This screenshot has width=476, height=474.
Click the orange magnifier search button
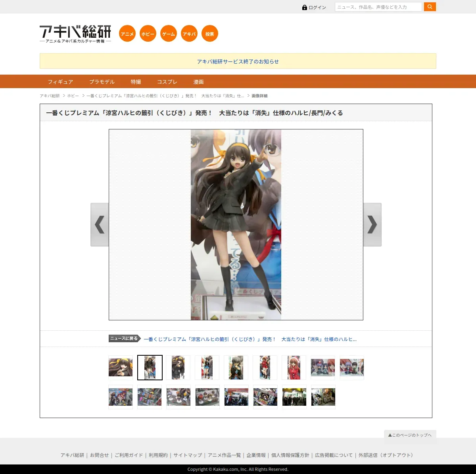[430, 7]
